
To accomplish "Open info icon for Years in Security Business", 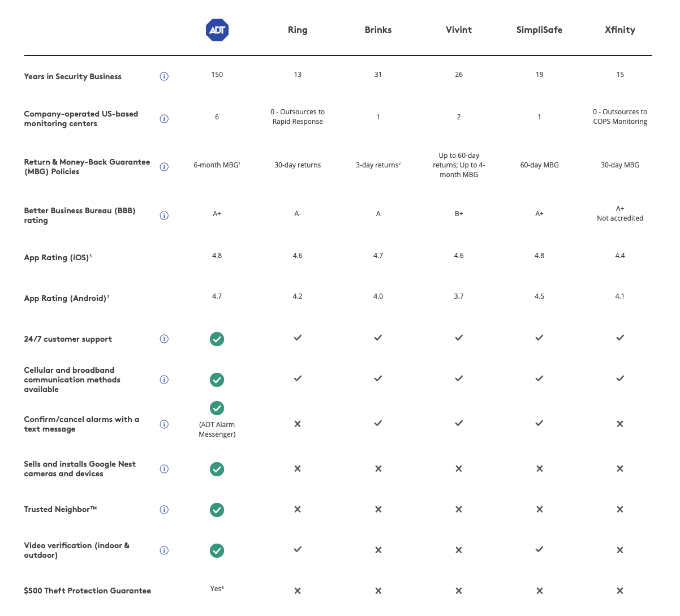I will coord(164,76).
